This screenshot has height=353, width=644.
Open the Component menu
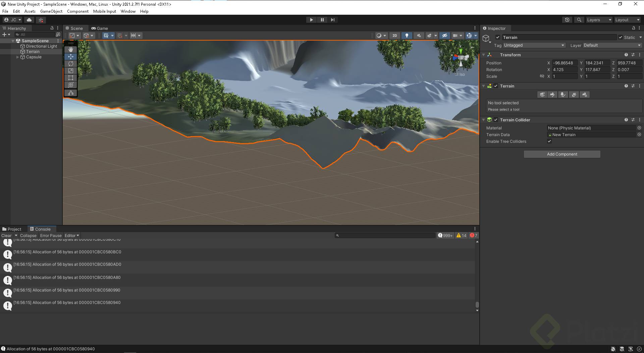tap(78, 11)
